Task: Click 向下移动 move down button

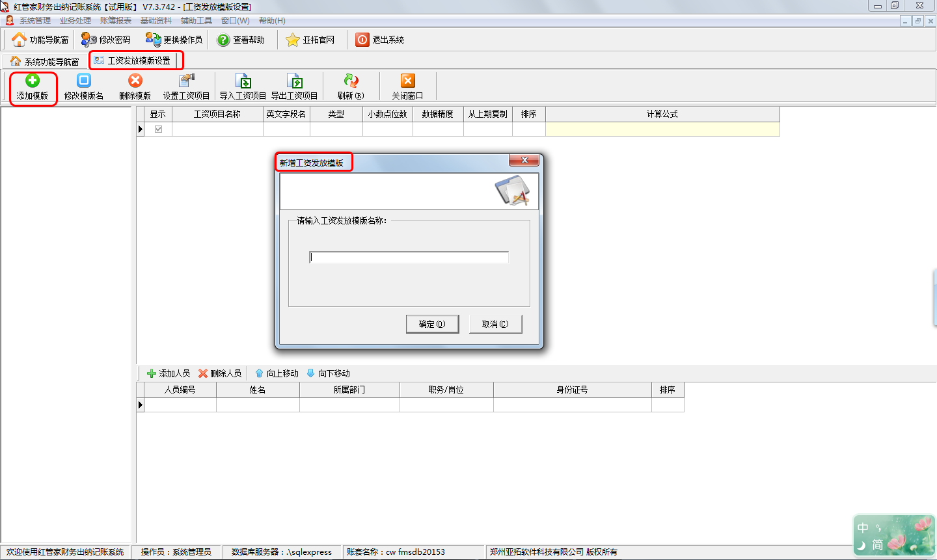Action: (x=329, y=373)
